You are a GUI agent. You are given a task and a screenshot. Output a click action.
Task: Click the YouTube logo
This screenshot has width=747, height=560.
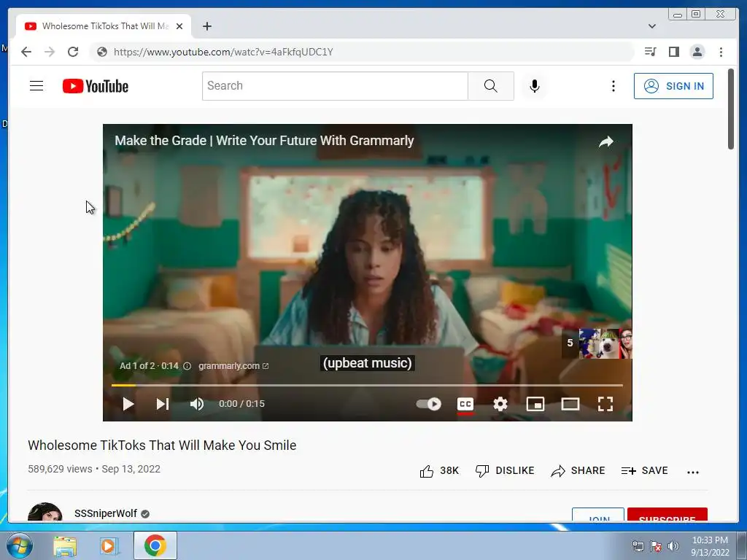click(96, 86)
